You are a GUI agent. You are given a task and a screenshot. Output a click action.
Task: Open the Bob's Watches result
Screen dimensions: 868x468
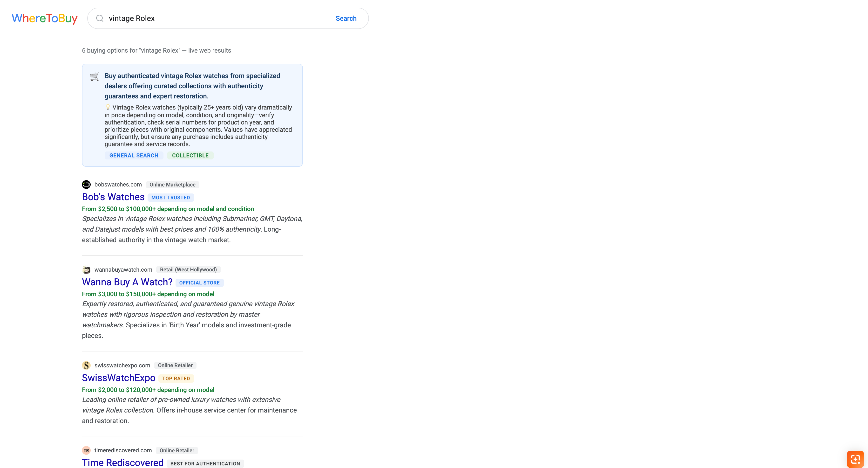(x=113, y=197)
